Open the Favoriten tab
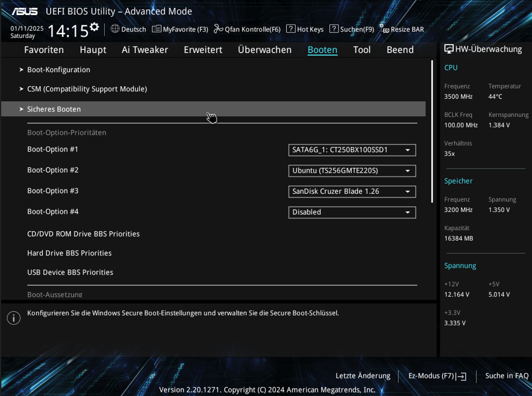 (x=44, y=50)
